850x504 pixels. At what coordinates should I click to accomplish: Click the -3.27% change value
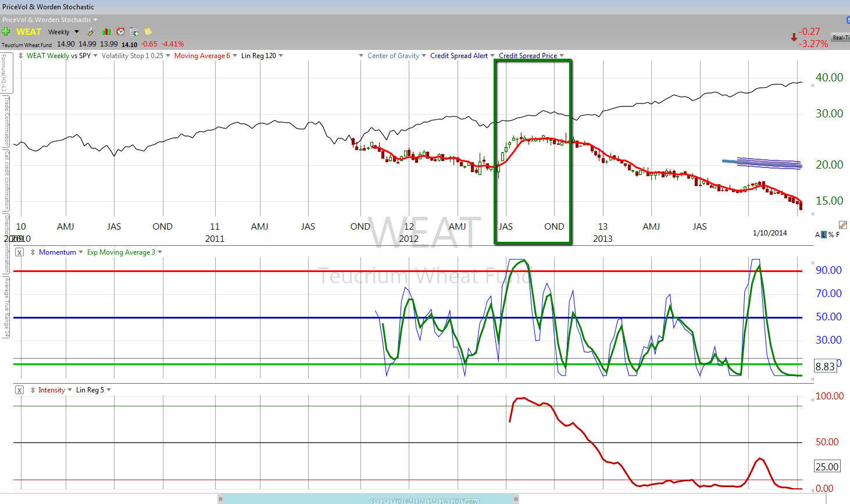[813, 44]
